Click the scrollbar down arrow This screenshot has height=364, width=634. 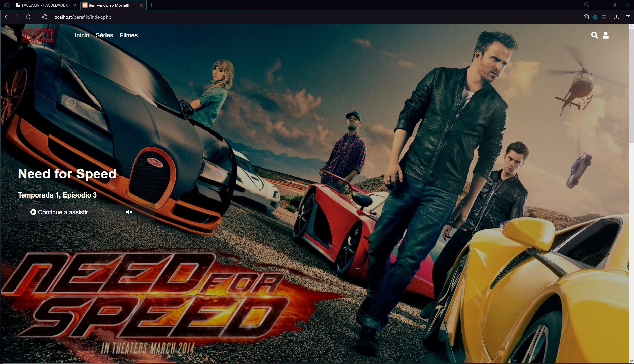click(631, 361)
